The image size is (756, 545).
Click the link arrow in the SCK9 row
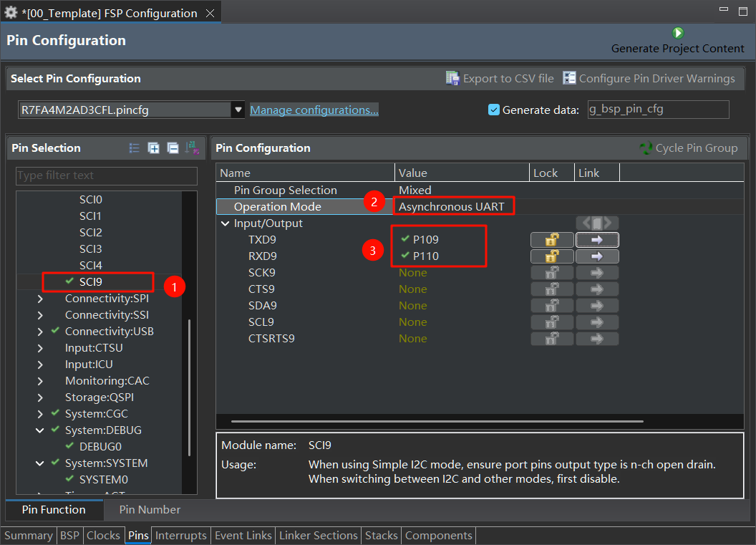[597, 273]
